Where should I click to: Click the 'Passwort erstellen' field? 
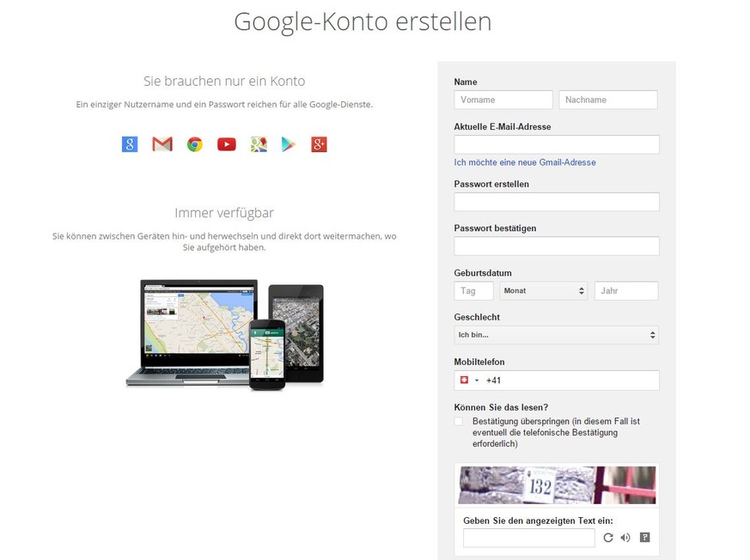557,202
